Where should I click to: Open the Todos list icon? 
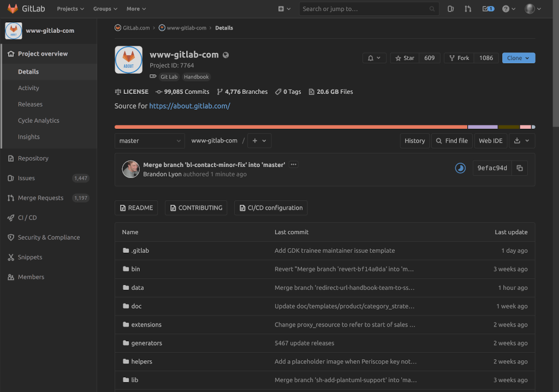click(486, 8)
